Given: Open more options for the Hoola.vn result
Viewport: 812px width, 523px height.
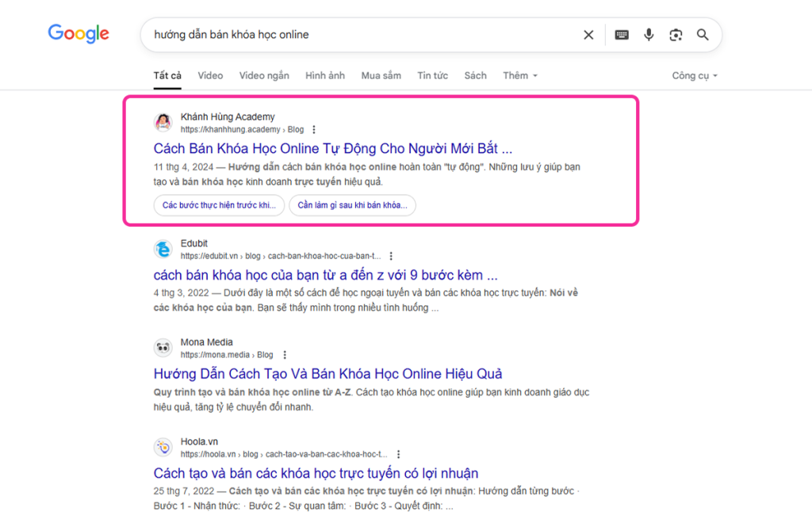Looking at the screenshot, I should click(398, 454).
